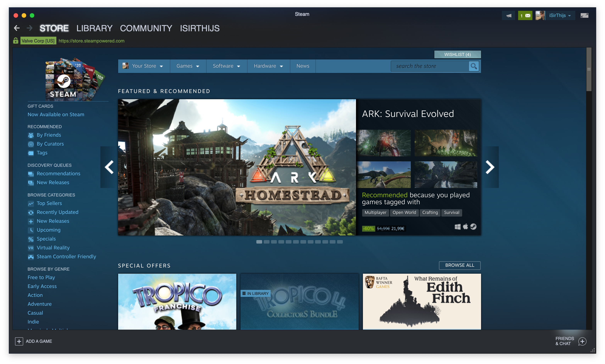Click the Add a Game plus icon

19,341
